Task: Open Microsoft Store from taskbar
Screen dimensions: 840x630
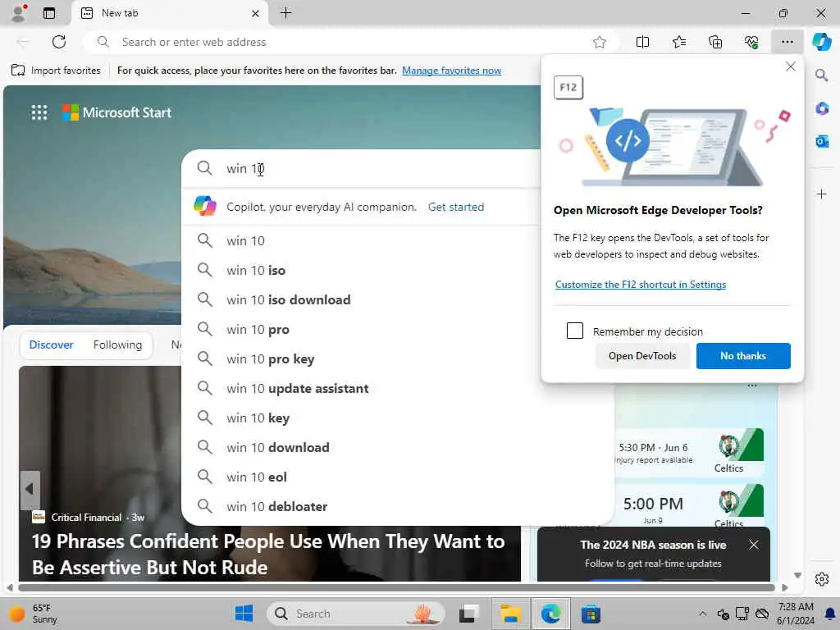Action: [x=591, y=614]
